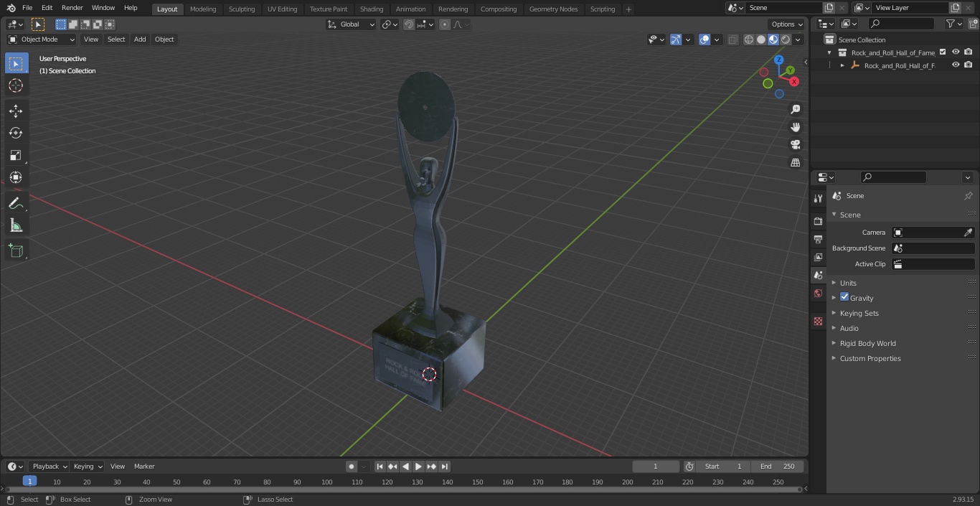Open the outliner filter funnel
Screen dimensions: 980x506
click(x=953, y=24)
